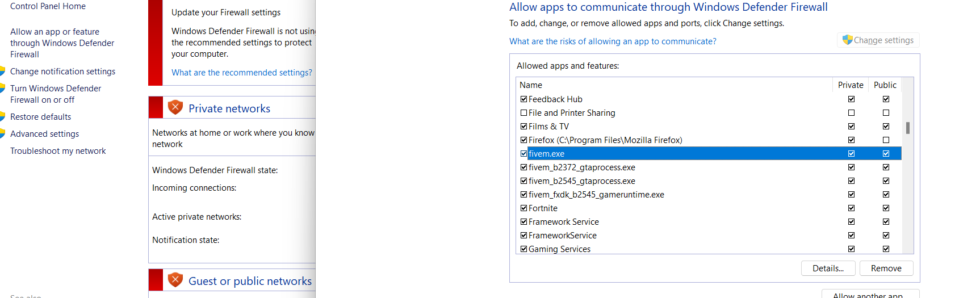The height and width of the screenshot is (298, 980).
Task: Untick the Feedback Hub name checkbox
Action: (523, 99)
